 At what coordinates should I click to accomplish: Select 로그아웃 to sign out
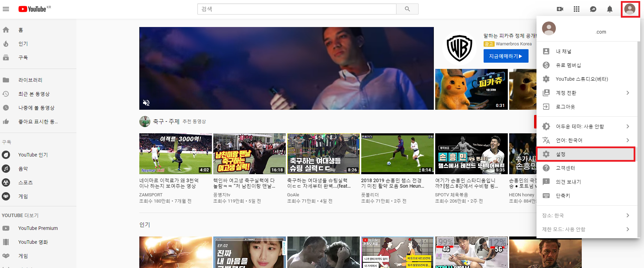click(587, 107)
